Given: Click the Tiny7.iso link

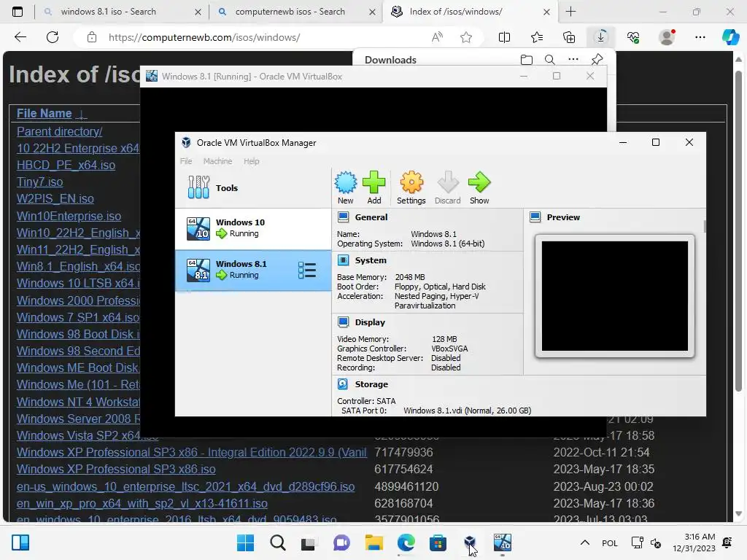Looking at the screenshot, I should 39,182.
